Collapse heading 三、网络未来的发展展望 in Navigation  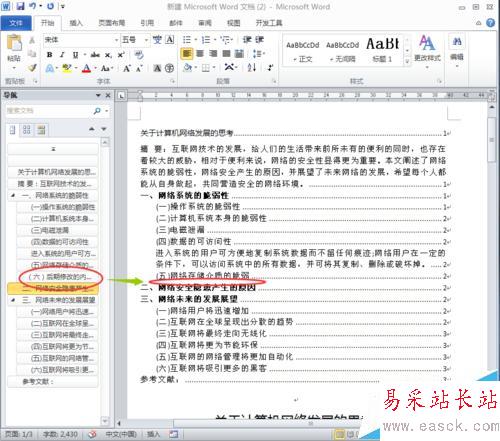[13, 300]
